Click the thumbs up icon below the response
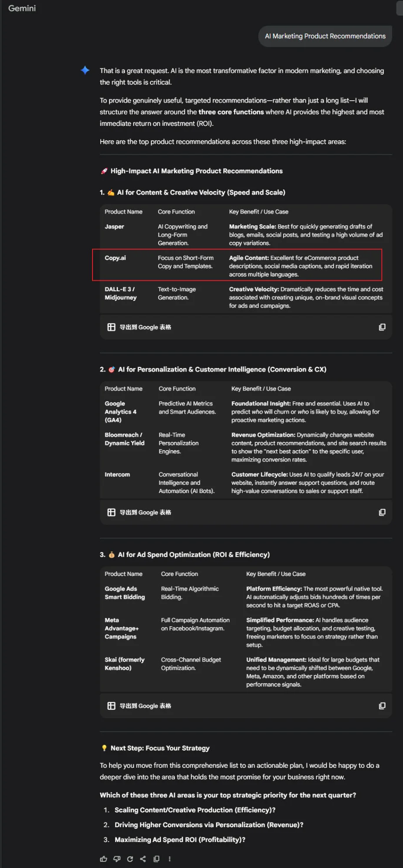The height and width of the screenshot is (868, 403). tap(103, 858)
